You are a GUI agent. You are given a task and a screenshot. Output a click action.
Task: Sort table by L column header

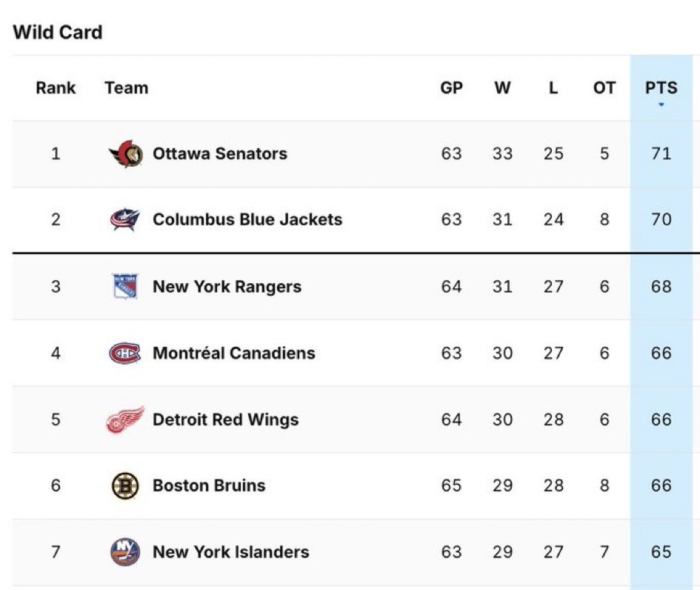(553, 87)
